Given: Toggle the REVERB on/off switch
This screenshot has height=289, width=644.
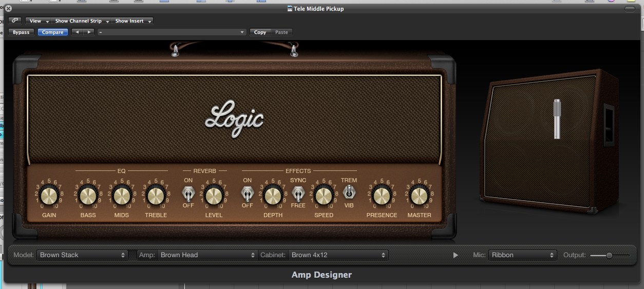Looking at the screenshot, I should 188,193.
